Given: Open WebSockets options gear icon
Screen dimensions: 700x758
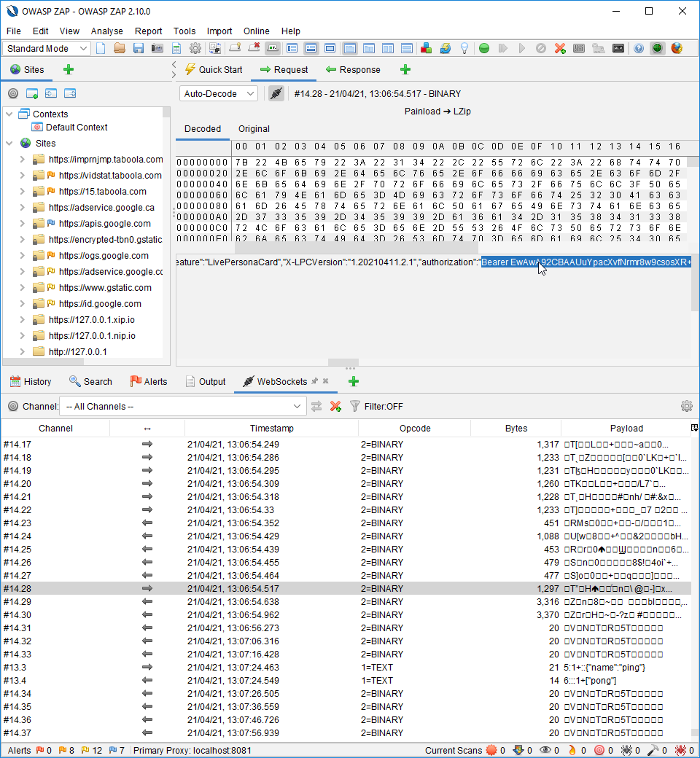Looking at the screenshot, I should click(686, 406).
